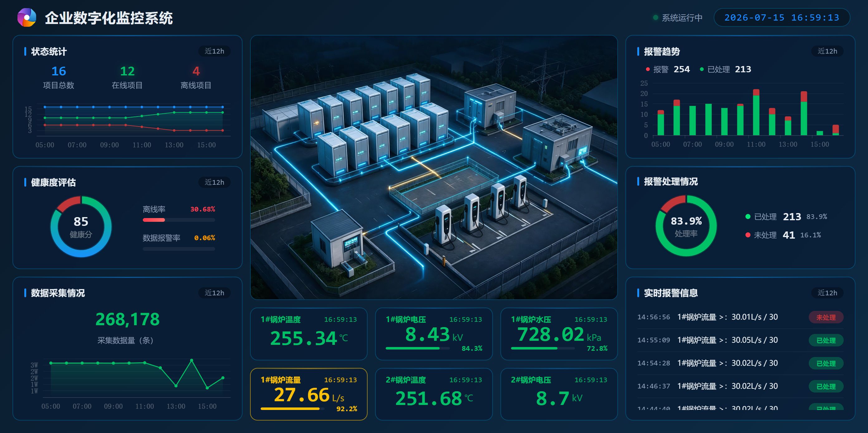Select the 1#锅炉流量 yellow highlighted card

click(309, 394)
